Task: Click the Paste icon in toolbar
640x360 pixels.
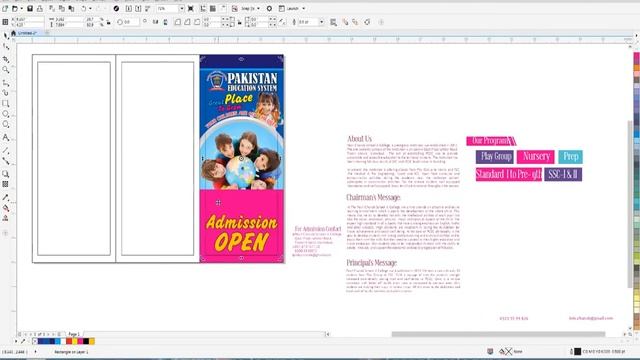Action: coord(71,9)
